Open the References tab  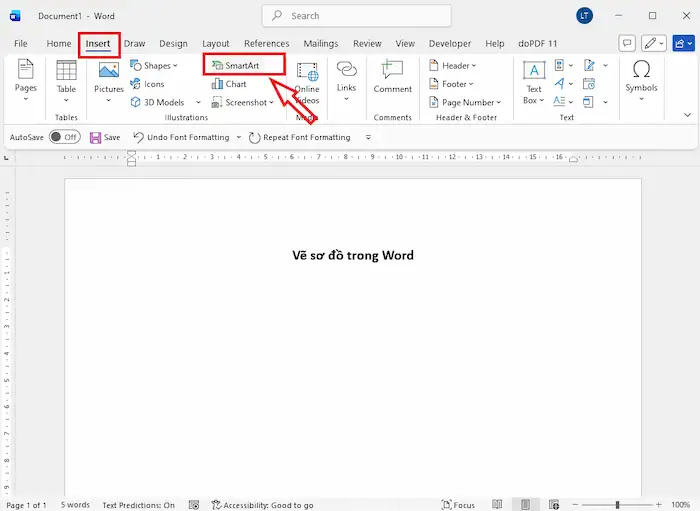pos(266,44)
